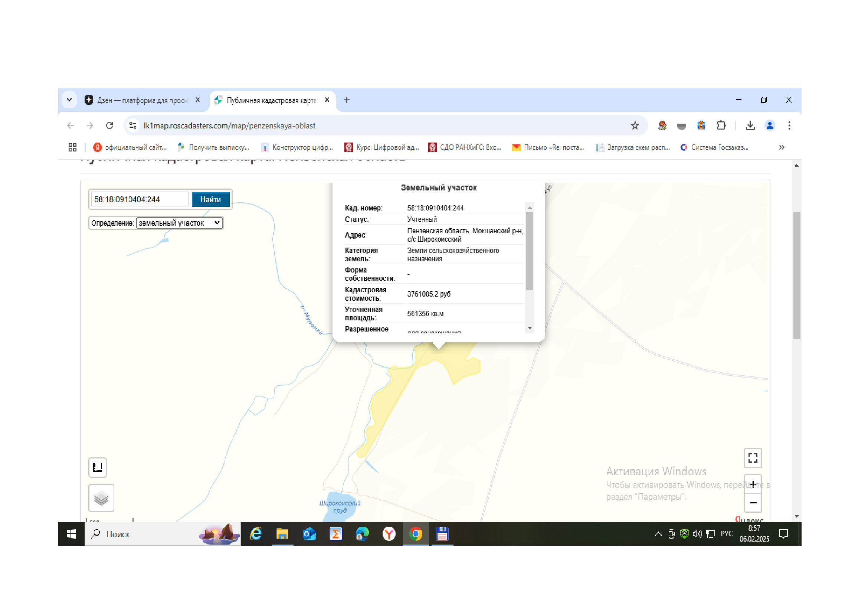
Task: Click the volume speaker tray icon
Action: [698, 534]
